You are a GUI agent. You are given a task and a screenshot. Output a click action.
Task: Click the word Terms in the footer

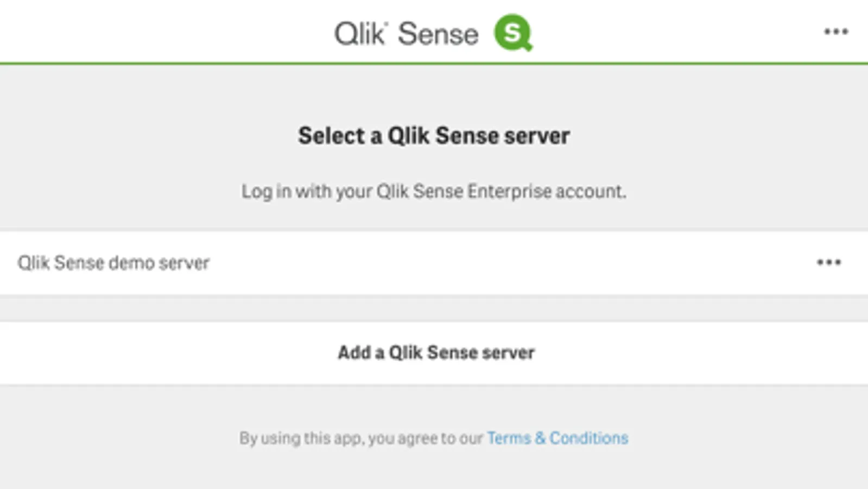coord(509,438)
